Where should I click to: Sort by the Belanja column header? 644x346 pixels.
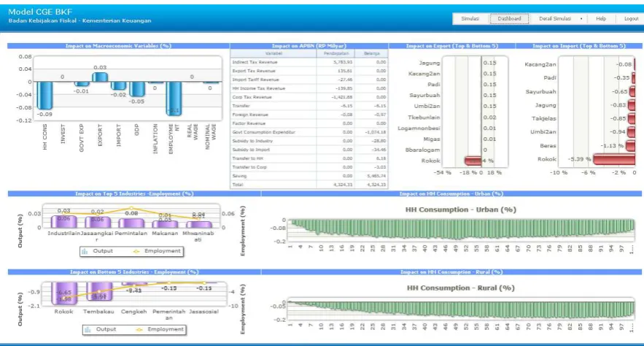point(371,53)
